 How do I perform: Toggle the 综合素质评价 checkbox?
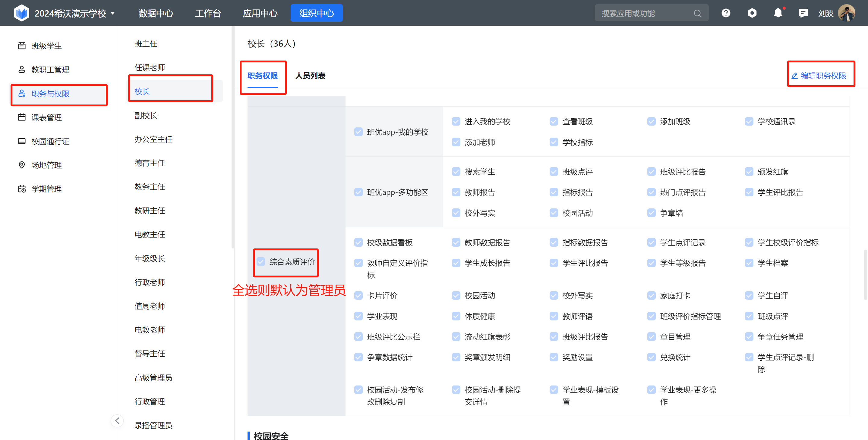pos(261,262)
